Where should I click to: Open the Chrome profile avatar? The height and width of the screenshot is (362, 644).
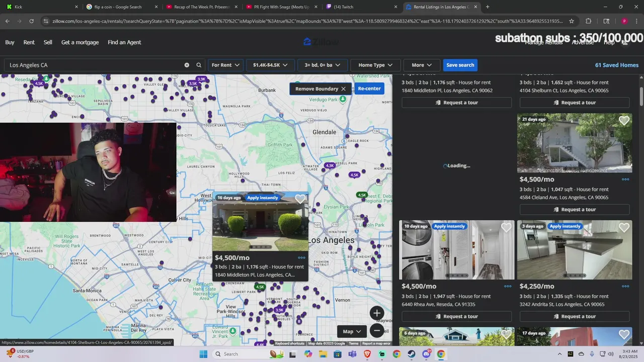click(x=624, y=21)
